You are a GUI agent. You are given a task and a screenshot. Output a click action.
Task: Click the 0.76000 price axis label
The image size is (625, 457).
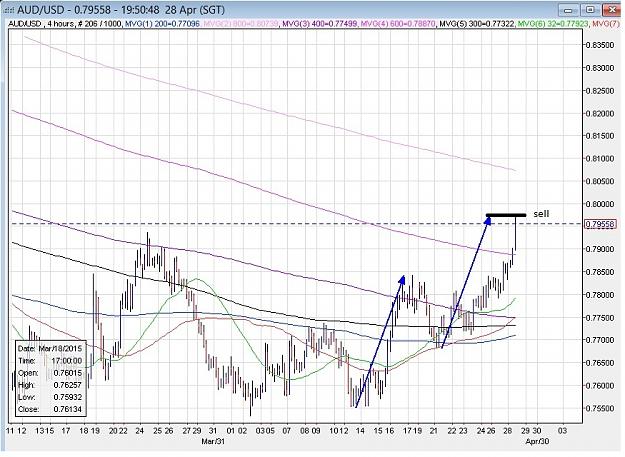[600, 386]
